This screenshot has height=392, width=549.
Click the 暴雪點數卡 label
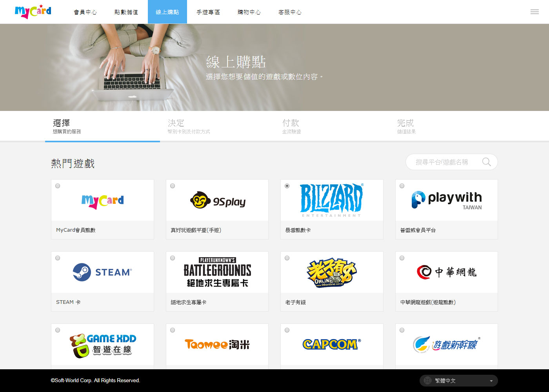pyautogui.click(x=298, y=230)
